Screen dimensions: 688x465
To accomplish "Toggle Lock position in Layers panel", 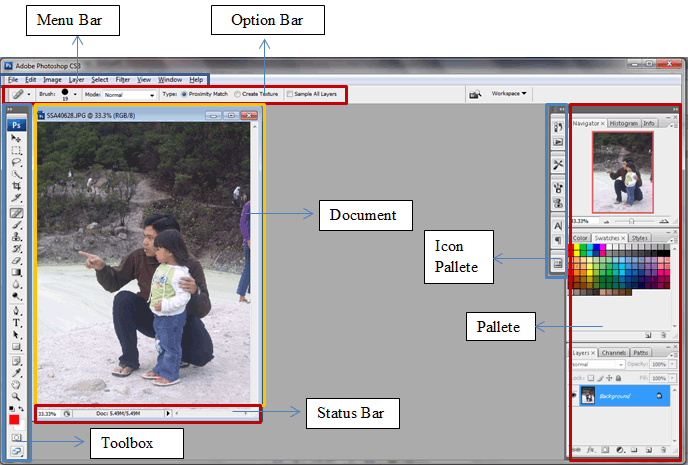I will (609, 378).
